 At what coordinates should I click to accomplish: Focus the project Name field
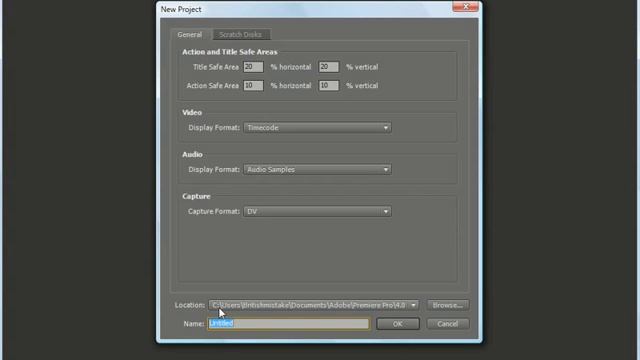pos(289,324)
